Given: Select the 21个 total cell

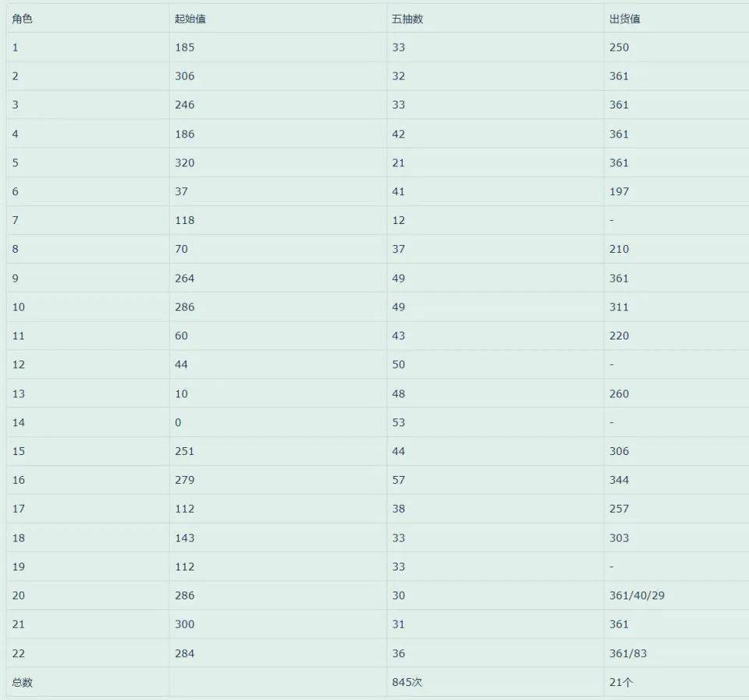Looking at the screenshot, I should 621,682.
